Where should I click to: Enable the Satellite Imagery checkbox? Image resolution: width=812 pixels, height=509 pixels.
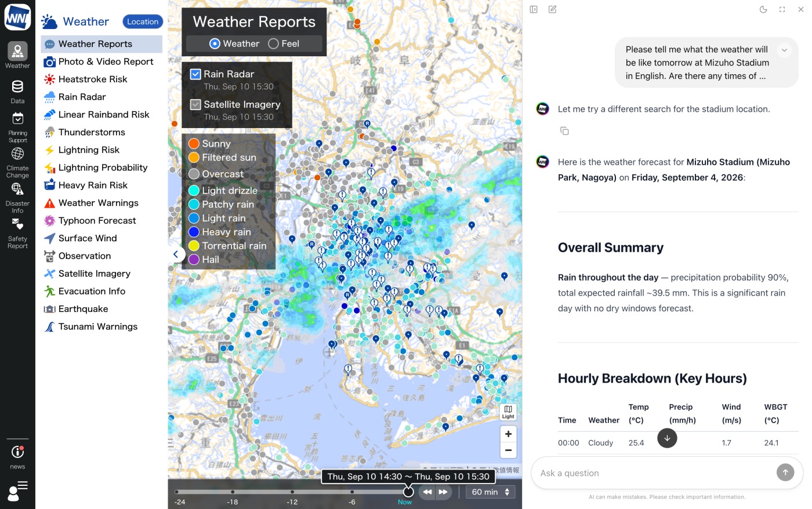[x=195, y=104]
